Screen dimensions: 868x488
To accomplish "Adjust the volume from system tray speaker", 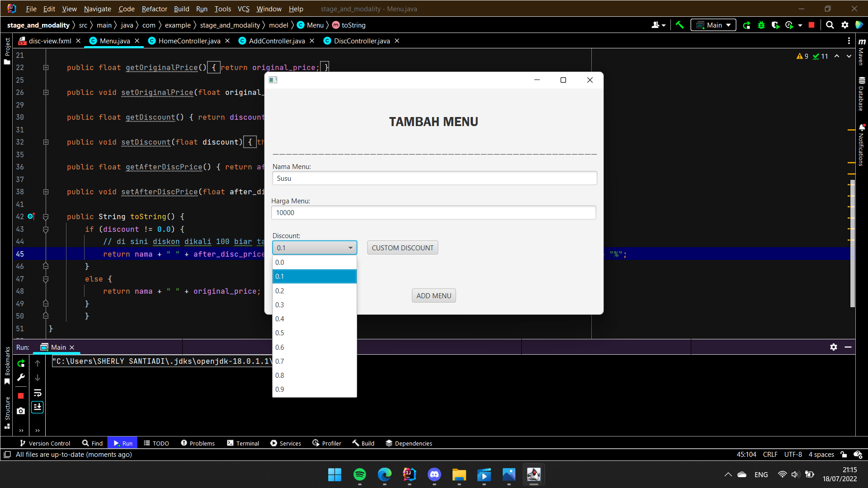I will click(796, 474).
